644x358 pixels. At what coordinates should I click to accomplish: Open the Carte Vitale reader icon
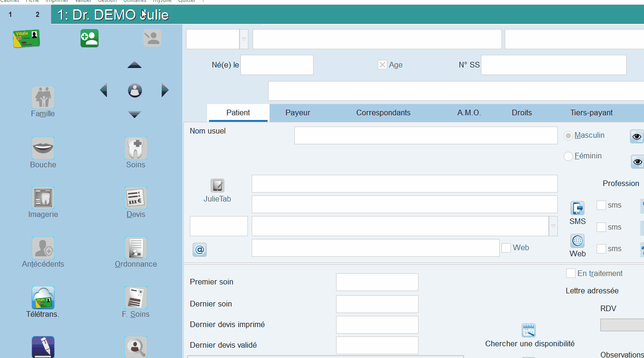tap(26, 38)
